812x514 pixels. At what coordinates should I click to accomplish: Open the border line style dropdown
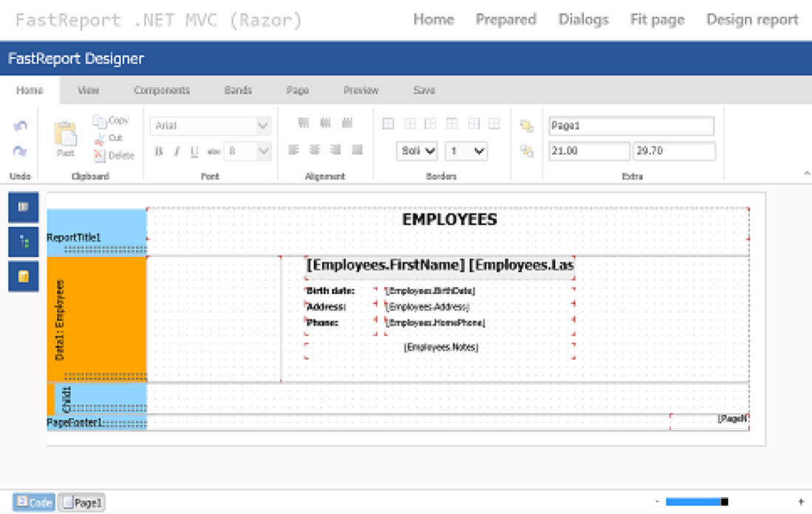click(x=417, y=151)
